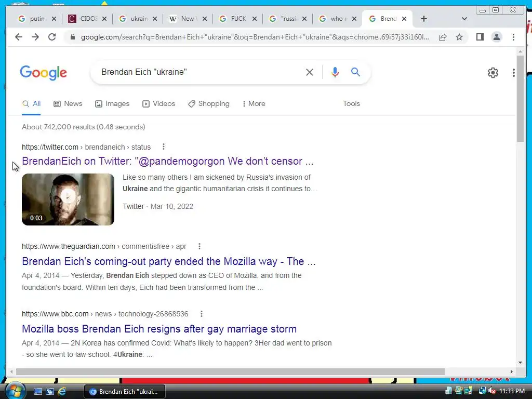This screenshot has height=399, width=532.
Task: Open the Google apps menu dots
Action: coord(514,73)
